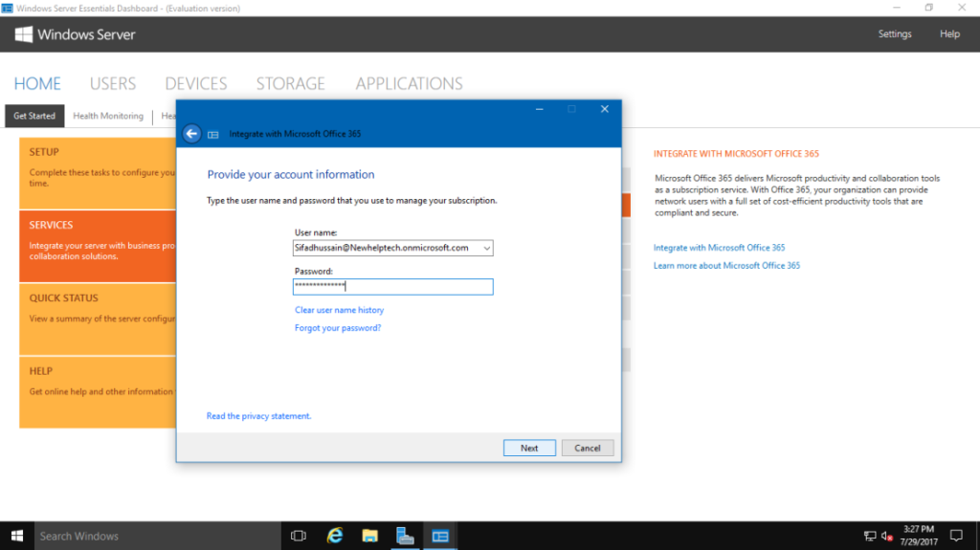Open Server Manager from the taskbar
This screenshot has height=550, width=980.
[x=405, y=536]
